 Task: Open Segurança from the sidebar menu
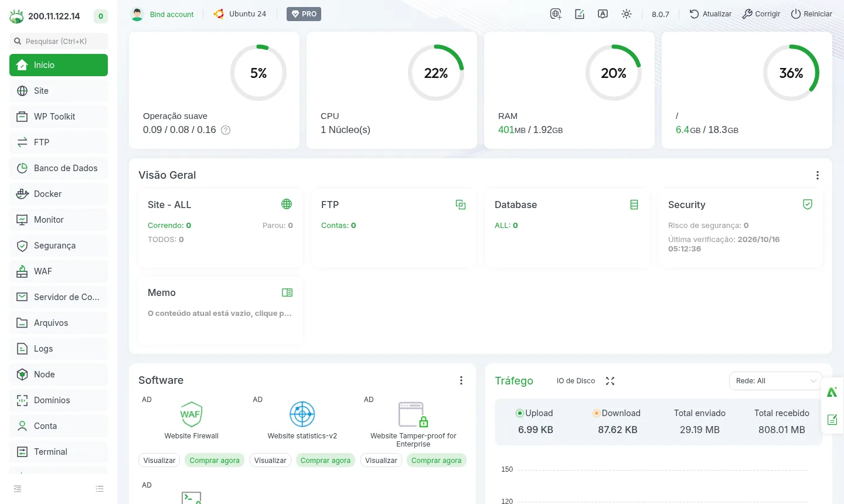pos(59,246)
